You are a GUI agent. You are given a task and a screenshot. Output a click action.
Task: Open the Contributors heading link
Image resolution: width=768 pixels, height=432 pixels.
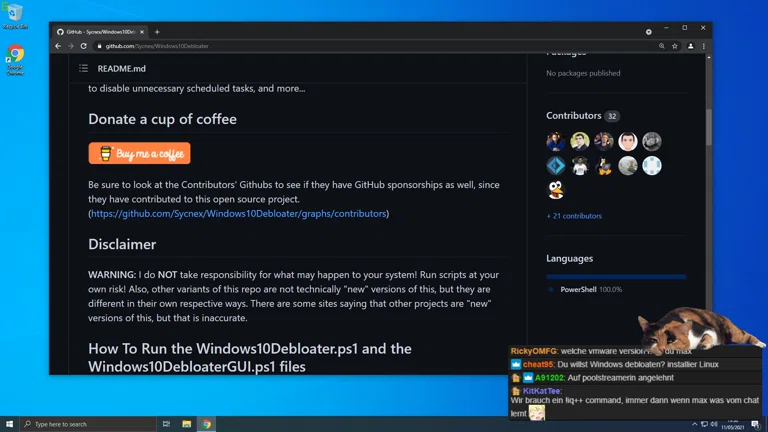click(x=574, y=116)
